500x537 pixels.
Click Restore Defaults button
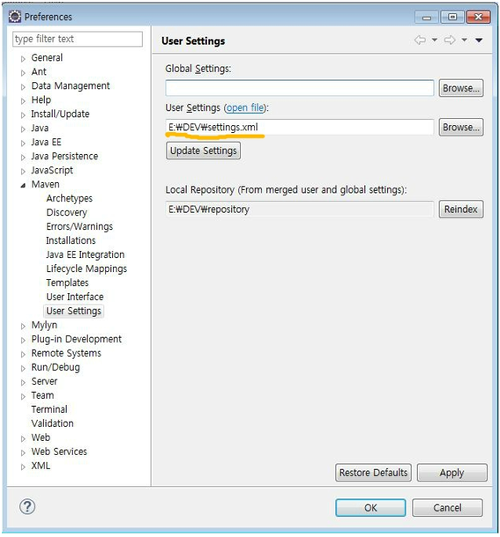click(x=373, y=473)
